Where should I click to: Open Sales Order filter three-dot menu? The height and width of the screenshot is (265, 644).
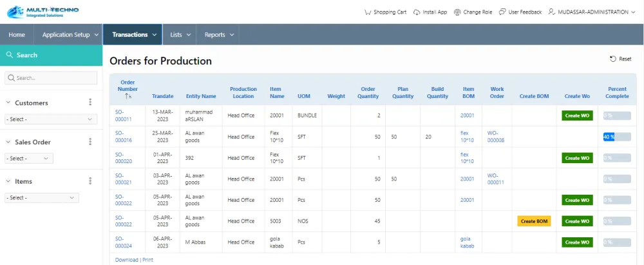pos(90,142)
